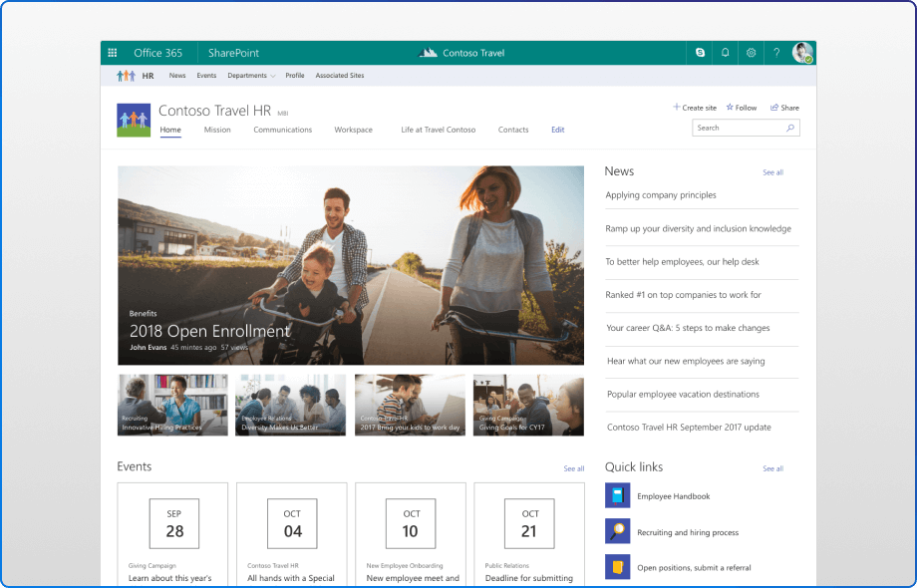917x588 pixels.
Task: Select the Home tab
Action: click(x=170, y=130)
